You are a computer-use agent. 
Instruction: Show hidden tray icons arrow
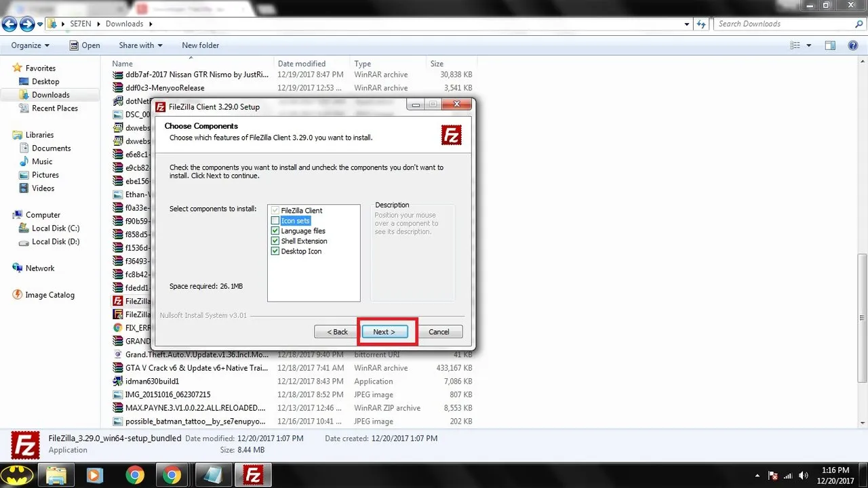756,475
